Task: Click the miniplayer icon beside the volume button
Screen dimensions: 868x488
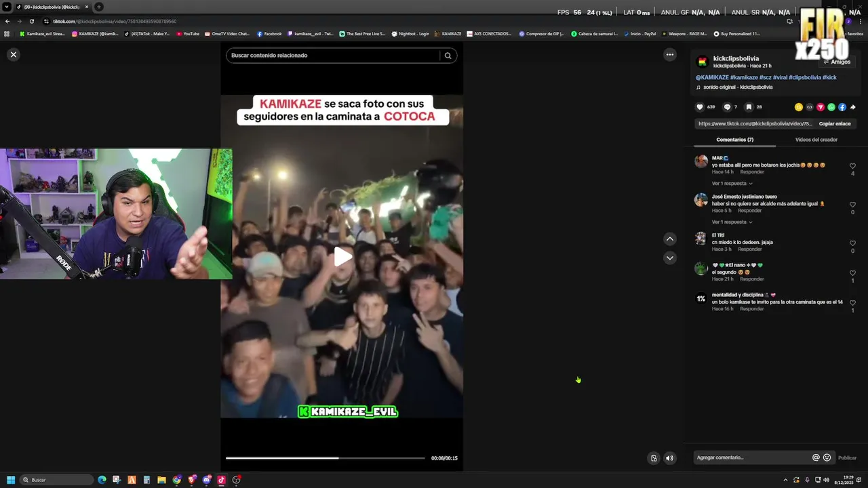Action: (x=654, y=458)
